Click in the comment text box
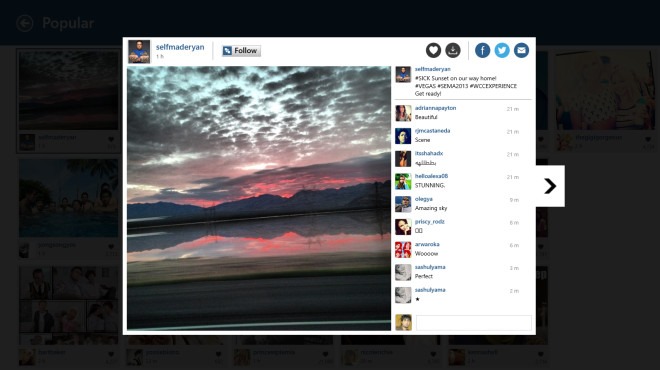Image resolution: width=660 pixels, height=370 pixels. [474, 323]
